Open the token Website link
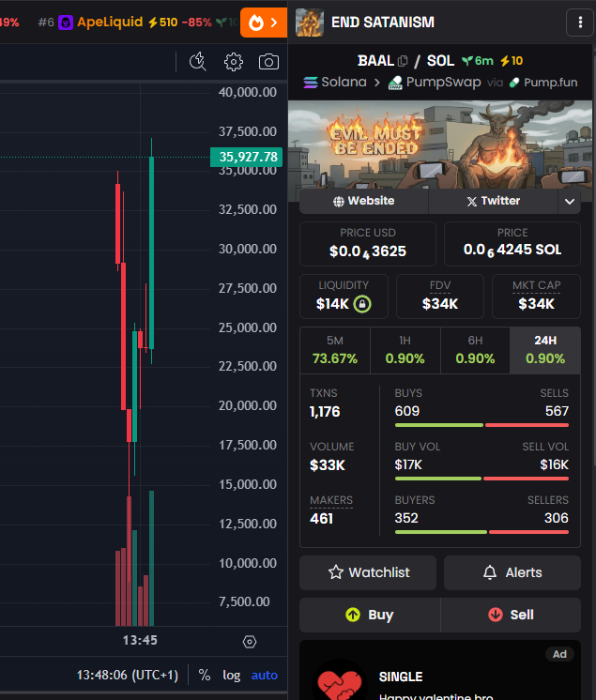Screen dimensions: 596x700 pos(364,202)
